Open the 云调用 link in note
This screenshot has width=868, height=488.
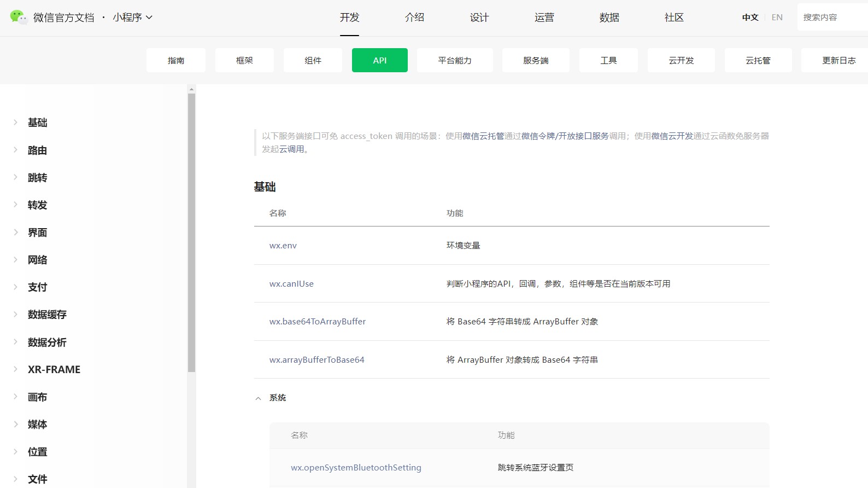pos(292,149)
